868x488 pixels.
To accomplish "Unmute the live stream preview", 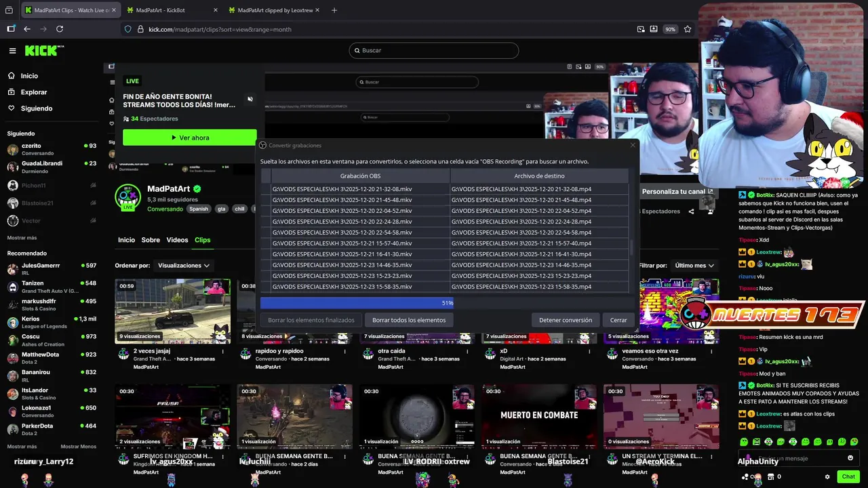I will tap(250, 99).
